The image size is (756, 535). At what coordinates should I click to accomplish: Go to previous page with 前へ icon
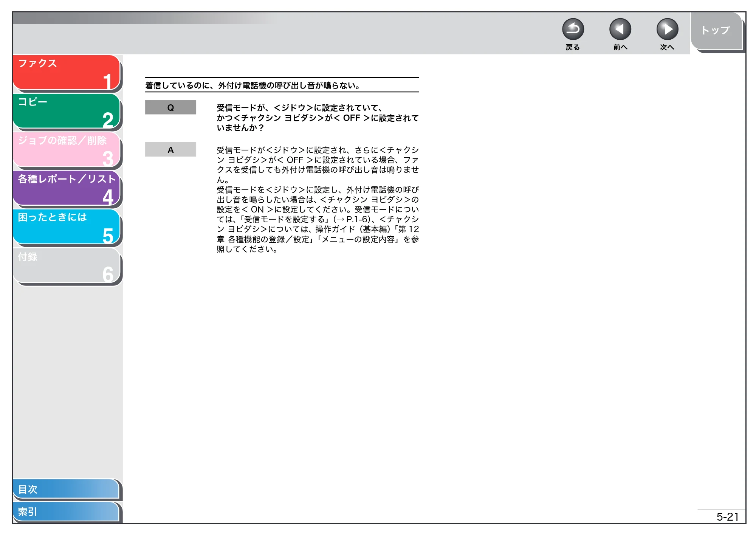pos(620,29)
